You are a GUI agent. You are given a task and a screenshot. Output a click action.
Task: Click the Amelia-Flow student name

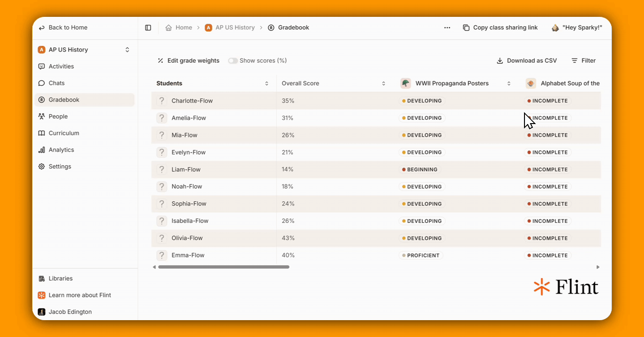coord(189,118)
